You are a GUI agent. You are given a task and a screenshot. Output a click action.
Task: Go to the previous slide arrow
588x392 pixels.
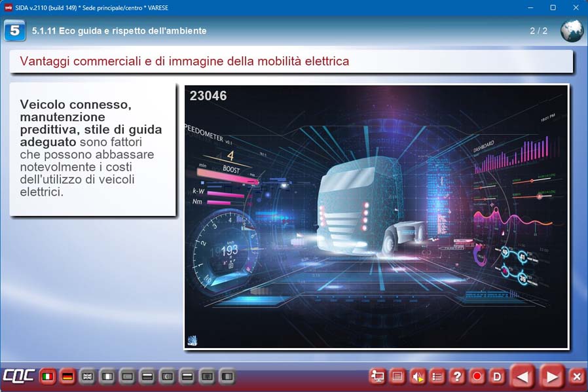coord(523,376)
